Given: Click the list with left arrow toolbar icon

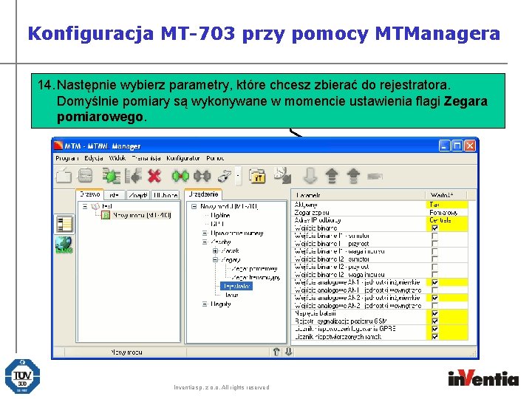Looking at the screenshot, I should [133, 176].
